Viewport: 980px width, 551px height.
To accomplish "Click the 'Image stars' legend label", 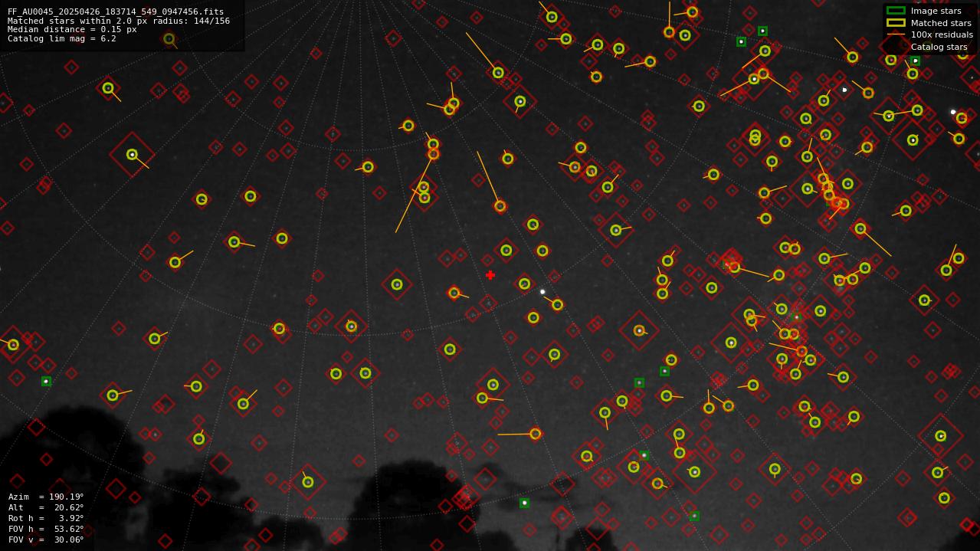I will (x=936, y=11).
